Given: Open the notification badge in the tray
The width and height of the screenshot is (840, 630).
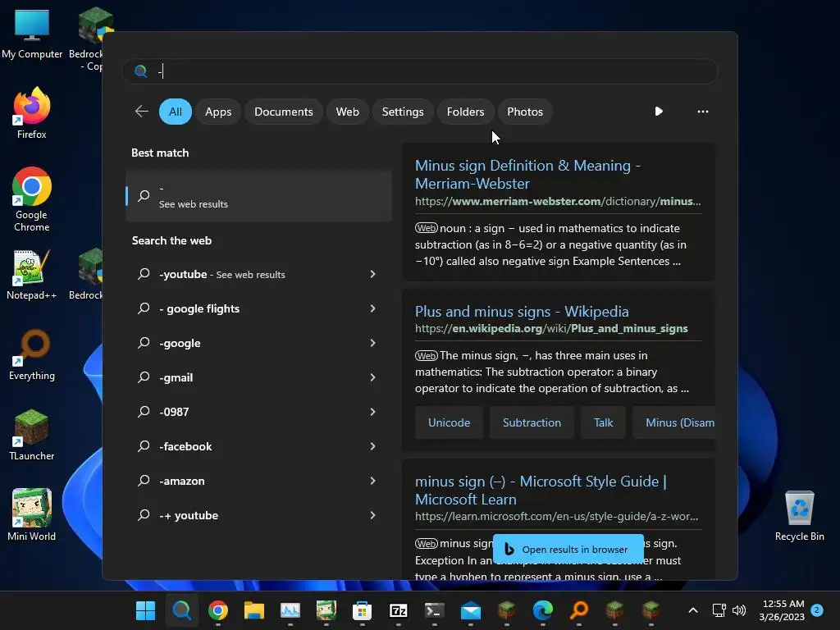Looking at the screenshot, I should (x=817, y=610).
